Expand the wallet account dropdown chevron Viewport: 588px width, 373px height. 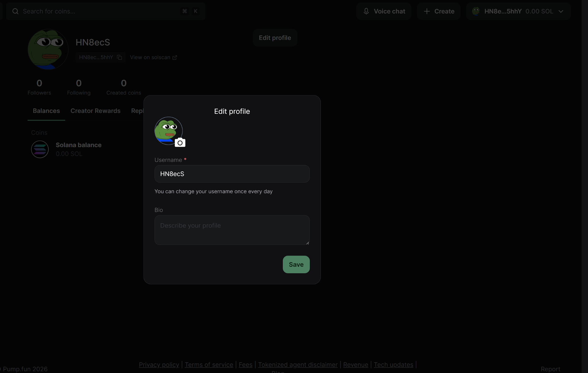(x=561, y=11)
